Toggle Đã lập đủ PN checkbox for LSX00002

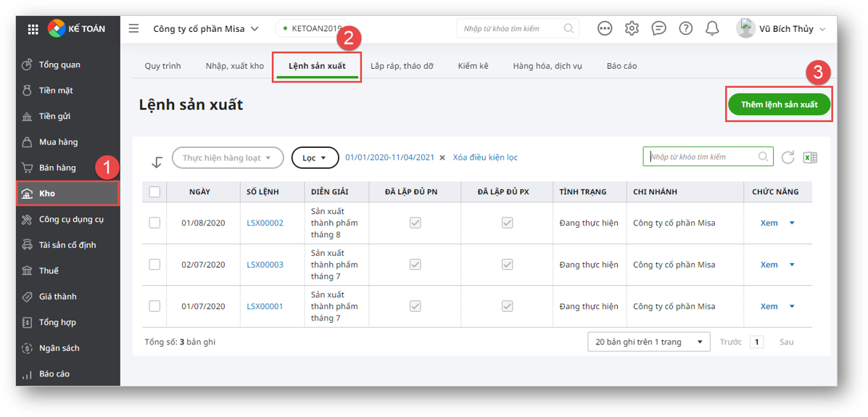(x=416, y=223)
